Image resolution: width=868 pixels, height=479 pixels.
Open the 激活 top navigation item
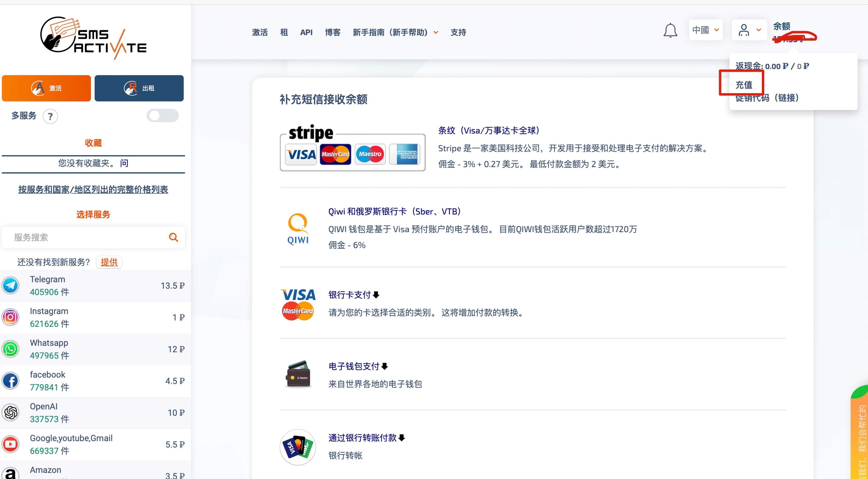point(260,32)
